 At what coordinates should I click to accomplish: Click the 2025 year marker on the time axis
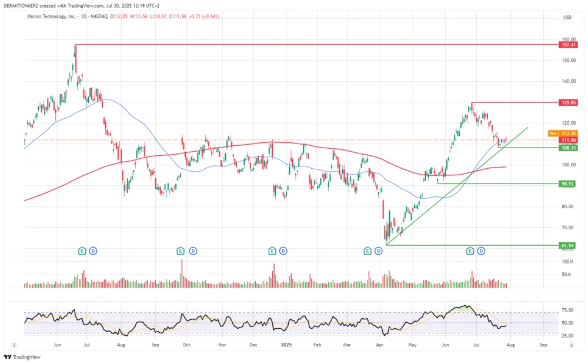click(x=287, y=345)
